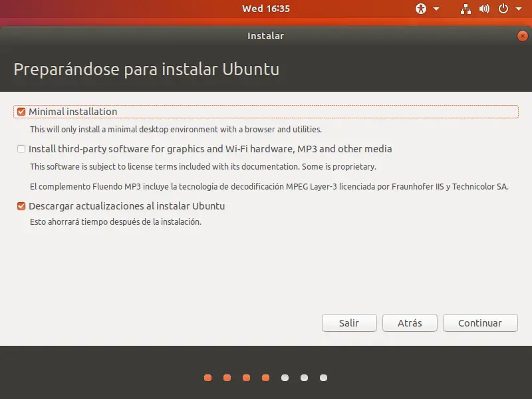Go back with the Atrás button
The height and width of the screenshot is (399, 532).
(x=410, y=323)
